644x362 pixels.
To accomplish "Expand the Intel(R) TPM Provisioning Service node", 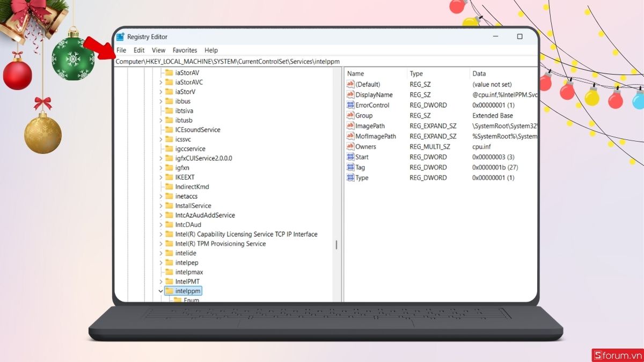I will pos(161,243).
